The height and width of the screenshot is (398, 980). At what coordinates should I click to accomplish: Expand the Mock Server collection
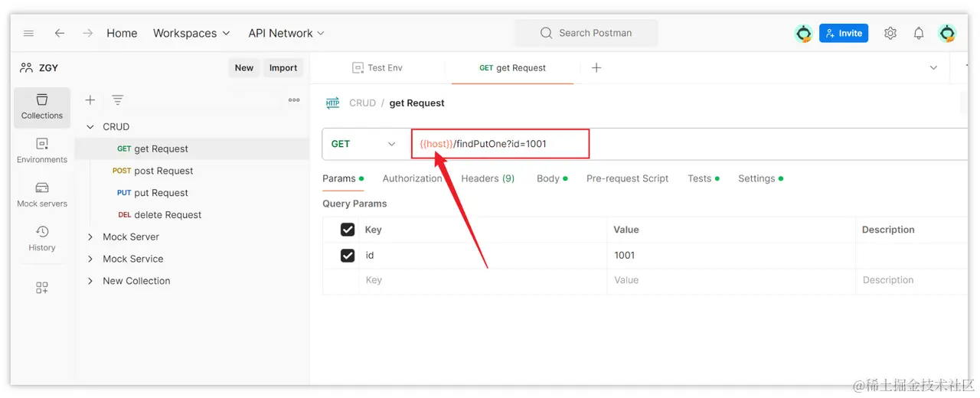point(90,237)
